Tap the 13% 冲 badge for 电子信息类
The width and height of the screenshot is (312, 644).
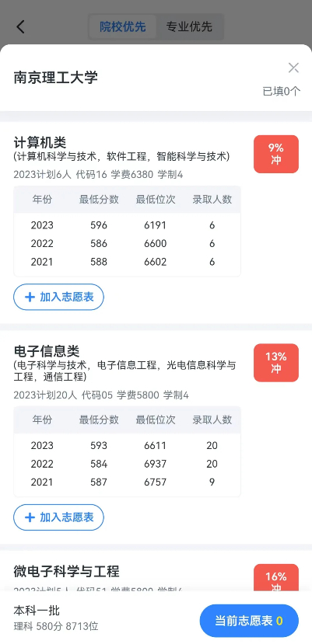pyautogui.click(x=275, y=363)
